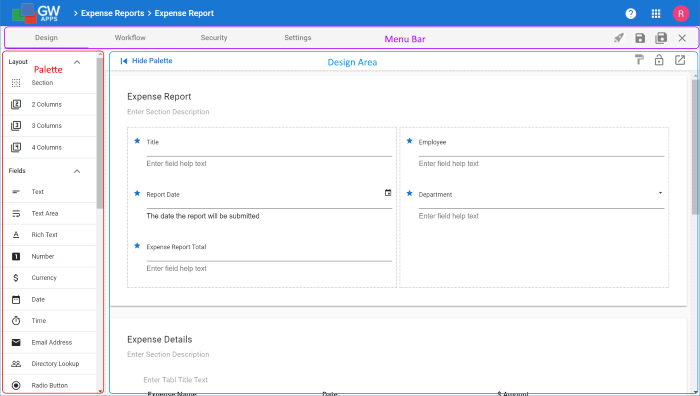Click the open-in-new-window preview icon
The image size is (700, 396).
(679, 60)
